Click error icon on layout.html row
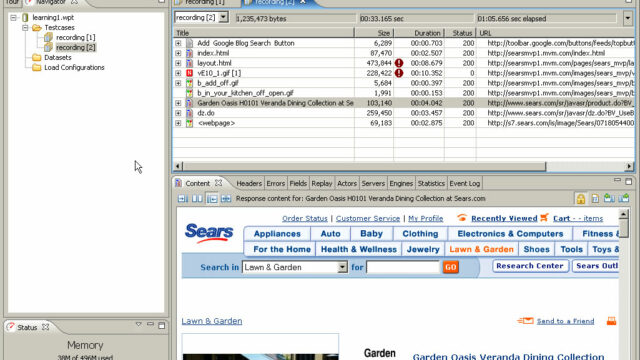The width and height of the screenshot is (640, 360). [399, 63]
